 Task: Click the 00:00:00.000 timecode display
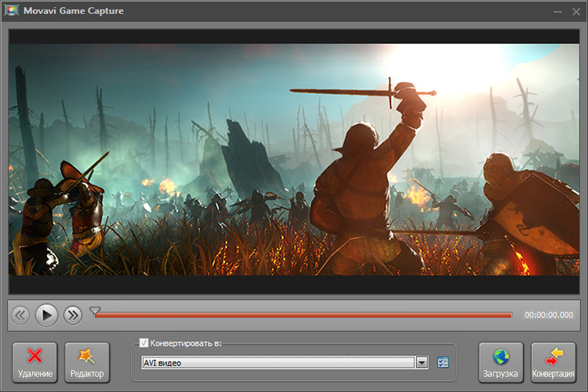tap(548, 316)
